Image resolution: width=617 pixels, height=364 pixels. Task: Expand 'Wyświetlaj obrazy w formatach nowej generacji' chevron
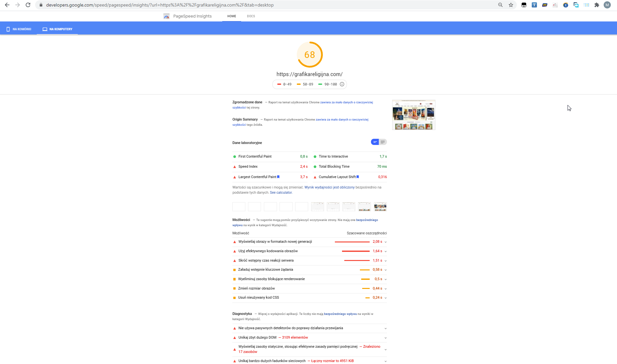pos(386,242)
